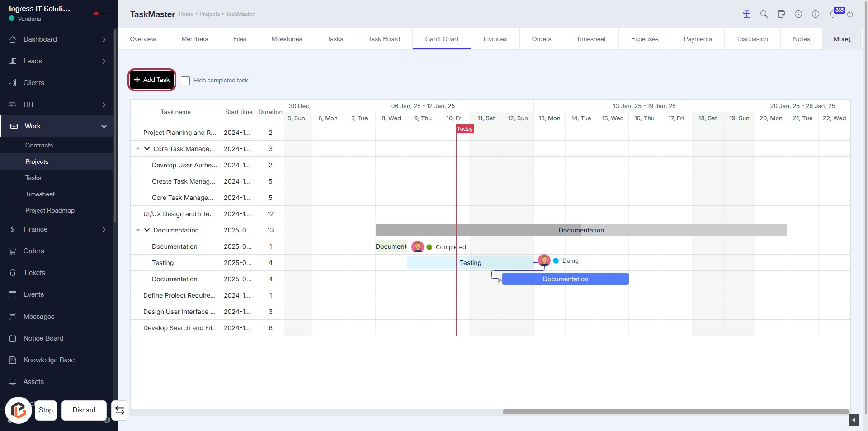The width and height of the screenshot is (868, 431).
Task: Click the gift icon in the top bar
Action: point(747,14)
